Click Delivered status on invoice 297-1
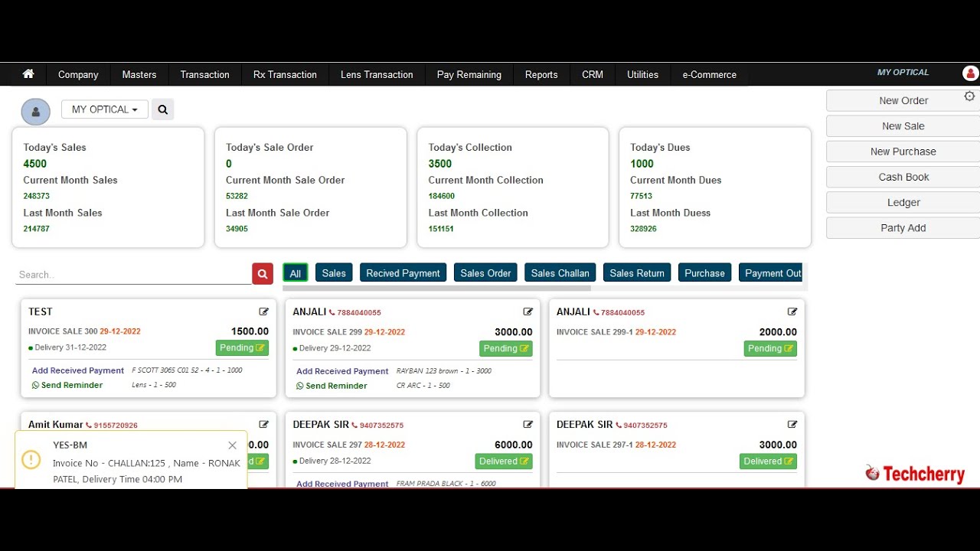This screenshot has height=551, width=980. (x=768, y=461)
